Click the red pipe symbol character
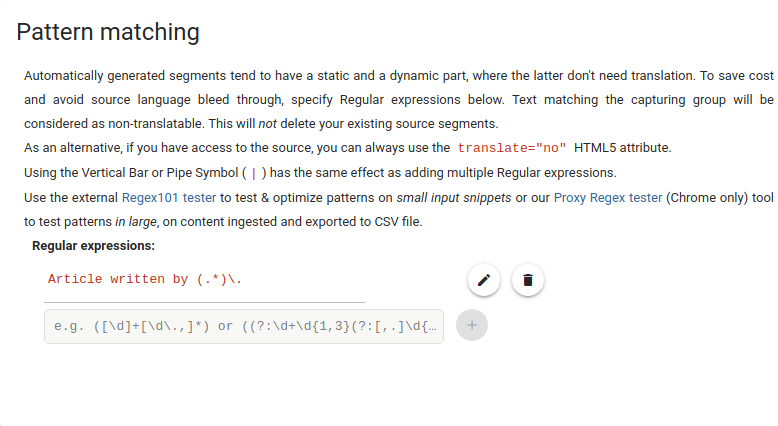Screen dimensions: 778x426 click(253, 172)
